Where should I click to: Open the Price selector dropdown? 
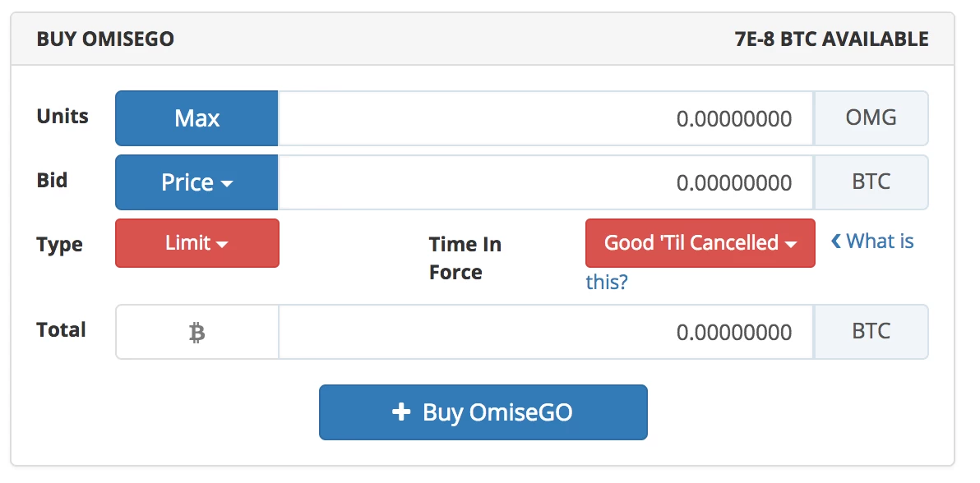click(x=196, y=182)
